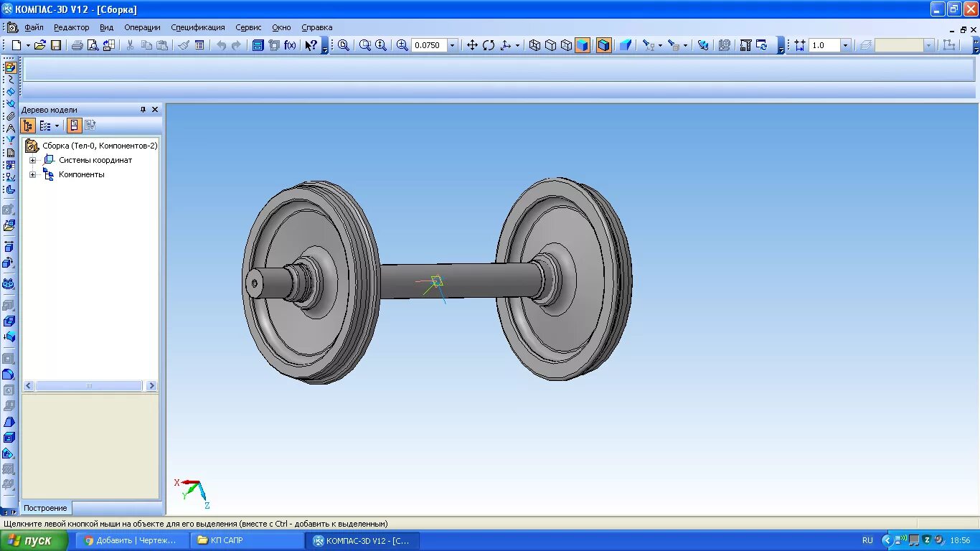The image size is (980, 551).
Task: Open the 1.0 step value dropdown
Action: pos(845,45)
